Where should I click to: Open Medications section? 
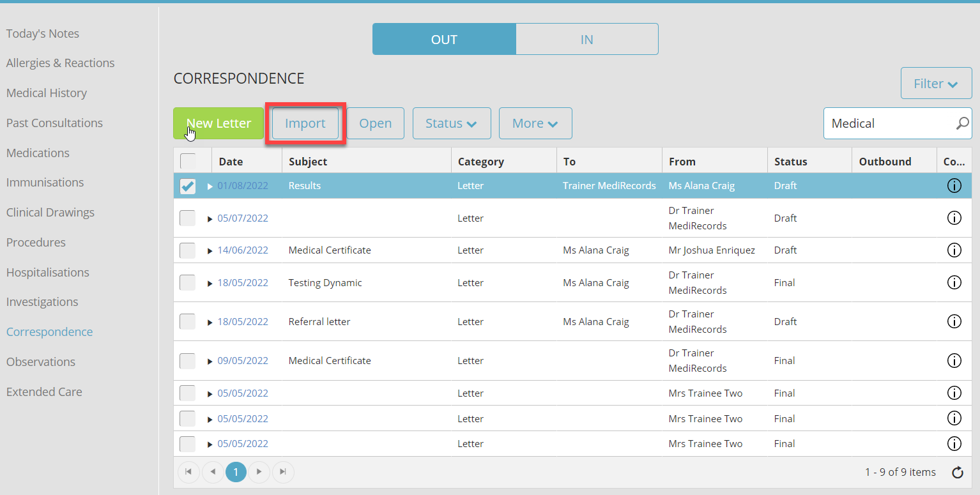pos(38,153)
